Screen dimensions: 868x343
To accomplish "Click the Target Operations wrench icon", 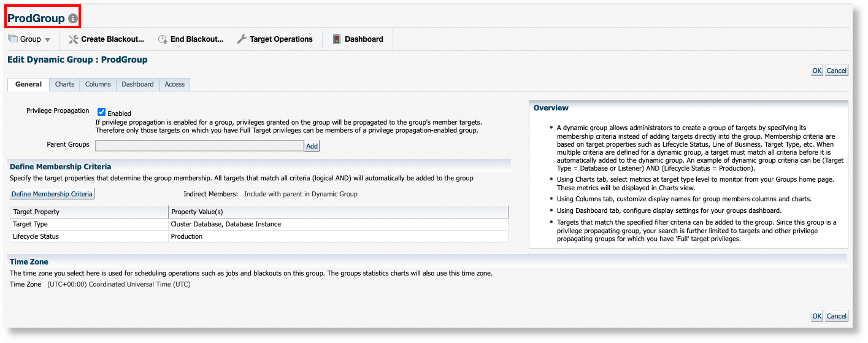I will pos(242,39).
